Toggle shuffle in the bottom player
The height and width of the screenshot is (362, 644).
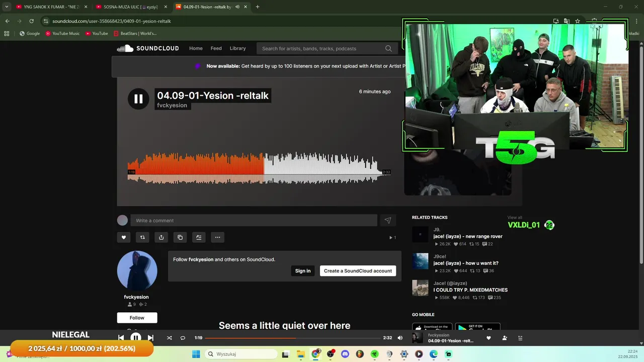click(169, 338)
